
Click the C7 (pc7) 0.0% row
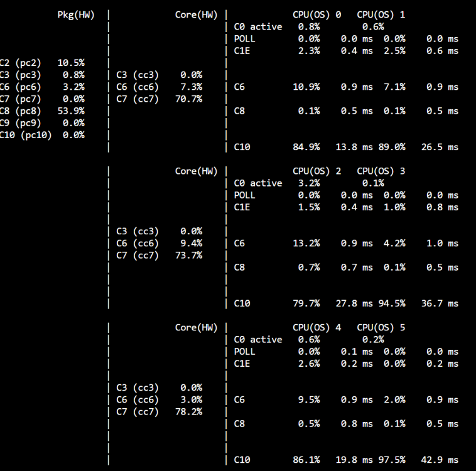click(x=42, y=99)
